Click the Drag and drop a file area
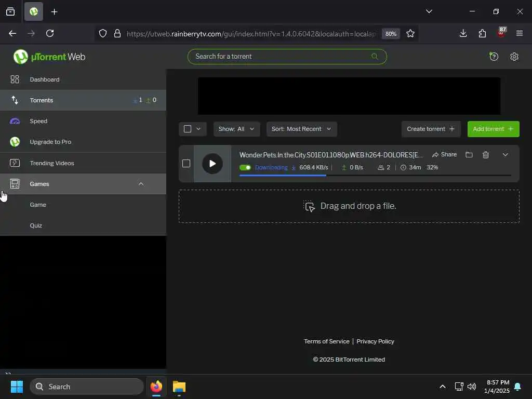 (x=349, y=206)
